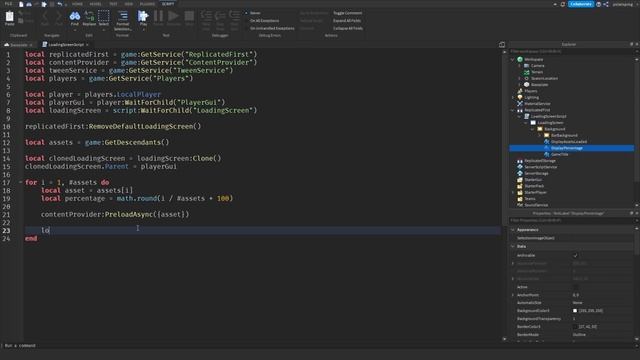Click the Resume playback icon
This screenshot has height=360, width=640.
click(x=173, y=16)
